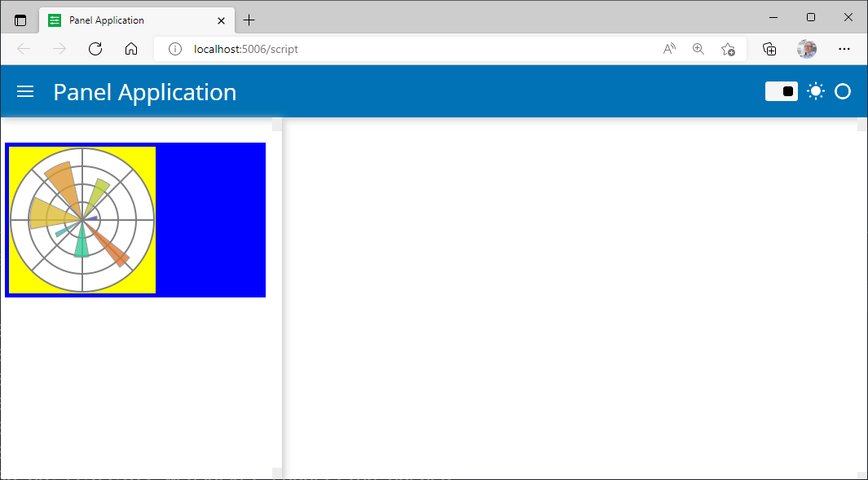868x480 pixels.
Task: Maximize the browser window
Action: tap(810, 18)
